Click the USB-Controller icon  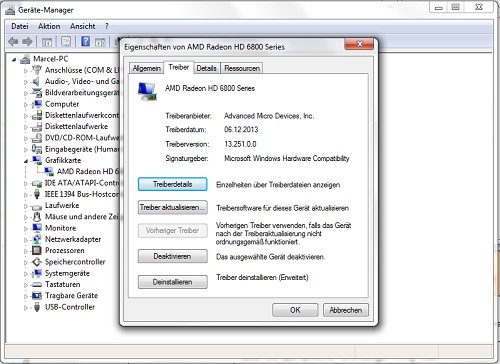pyautogui.click(x=37, y=307)
